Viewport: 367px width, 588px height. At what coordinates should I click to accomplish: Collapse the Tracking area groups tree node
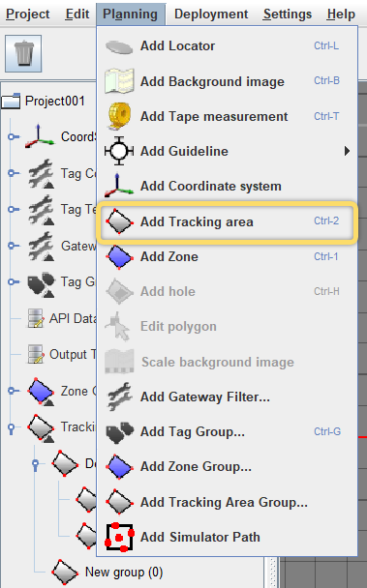click(12, 427)
